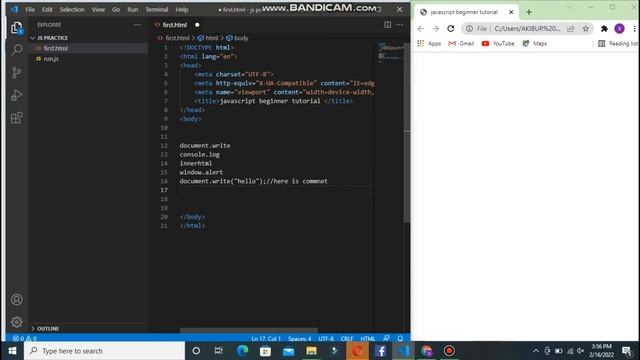Open Microsoft Edge from the taskbar
640x360 pixels.
point(242,351)
